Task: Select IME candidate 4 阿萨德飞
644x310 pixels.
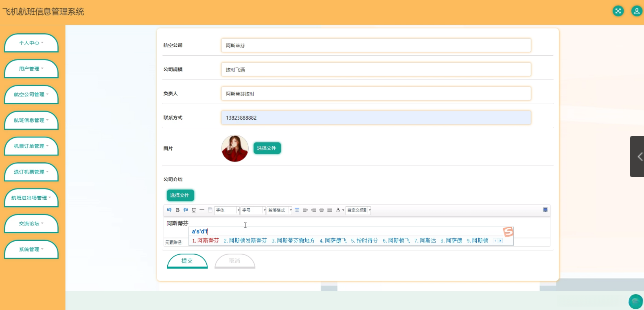Action: [333, 241]
